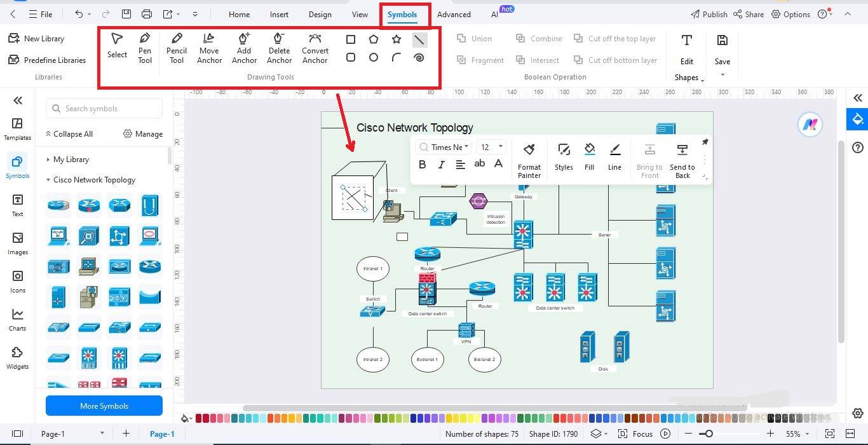The height and width of the screenshot is (445, 868).
Task: Open Templates in left sidebar
Action: pos(17,128)
